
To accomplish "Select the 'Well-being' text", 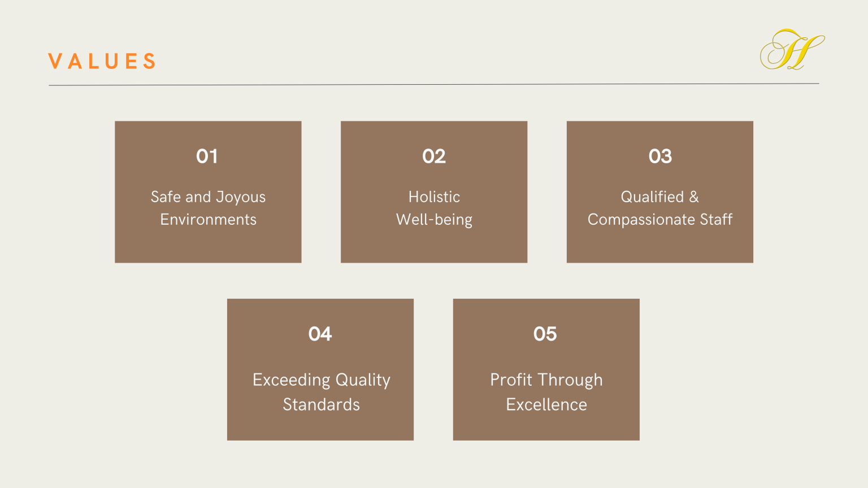I will [434, 220].
